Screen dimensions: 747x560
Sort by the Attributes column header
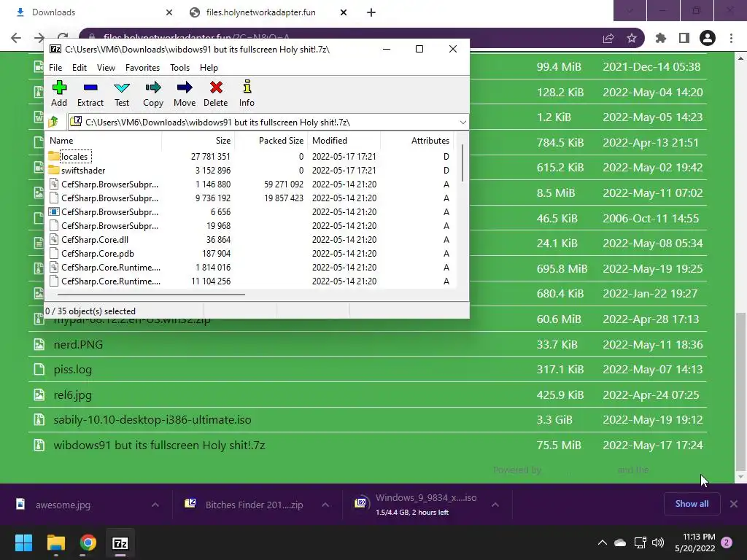pos(417,141)
